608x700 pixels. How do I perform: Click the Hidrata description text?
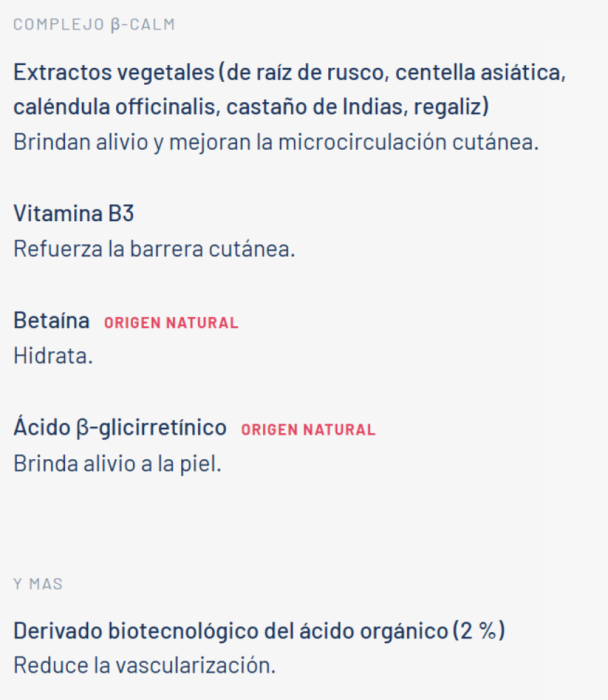click(x=53, y=356)
